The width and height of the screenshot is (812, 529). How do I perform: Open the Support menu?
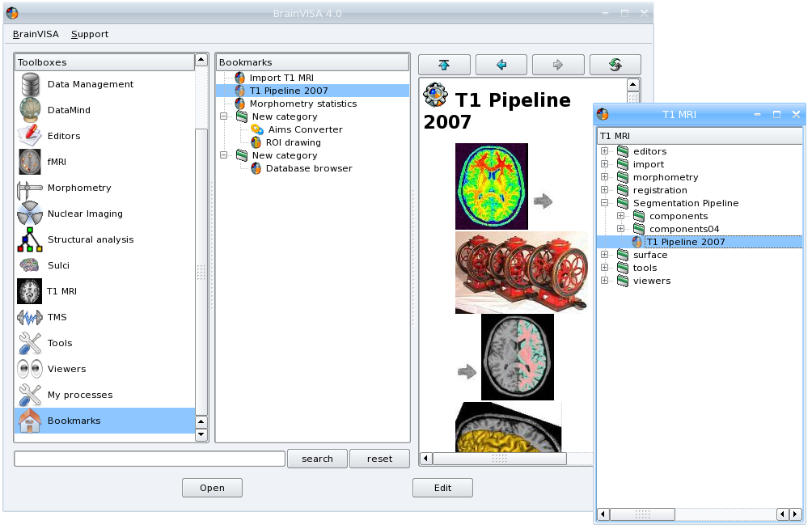coord(89,34)
